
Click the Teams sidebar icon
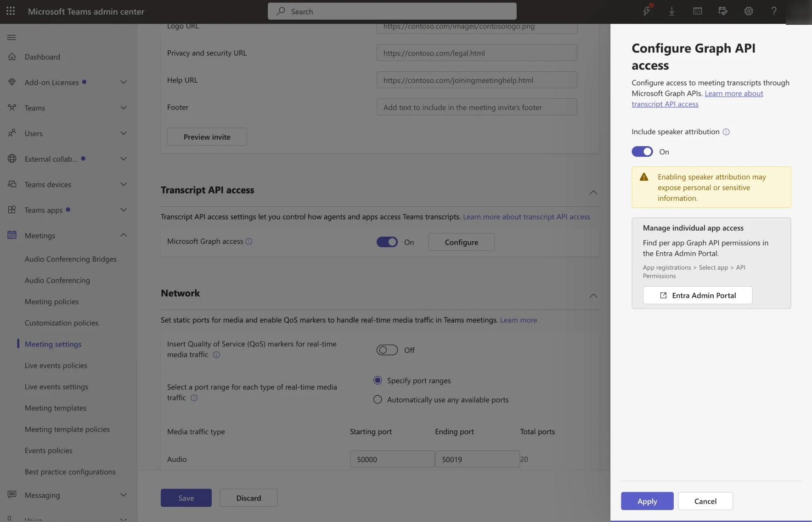coord(12,108)
